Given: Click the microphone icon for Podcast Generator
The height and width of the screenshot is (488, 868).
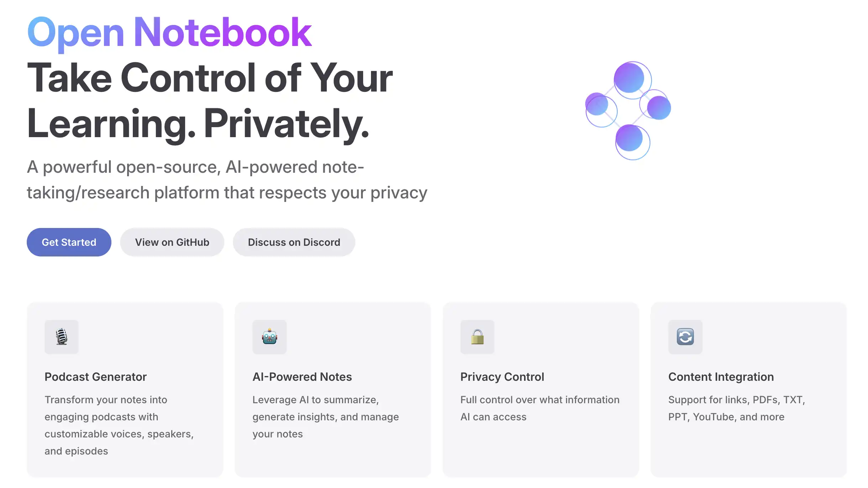Looking at the screenshot, I should coord(62,337).
